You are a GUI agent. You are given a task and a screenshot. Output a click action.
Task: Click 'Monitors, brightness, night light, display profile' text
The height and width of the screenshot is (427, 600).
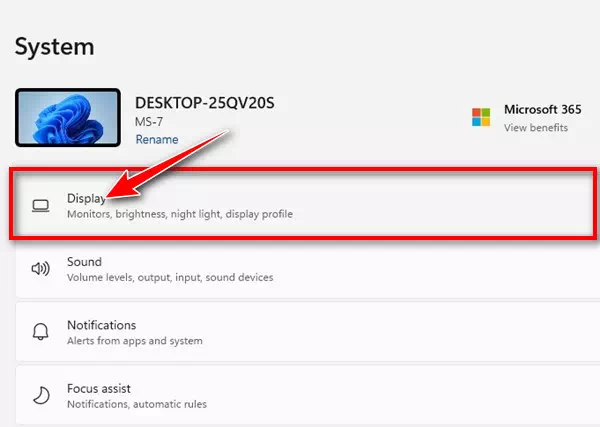(180, 214)
